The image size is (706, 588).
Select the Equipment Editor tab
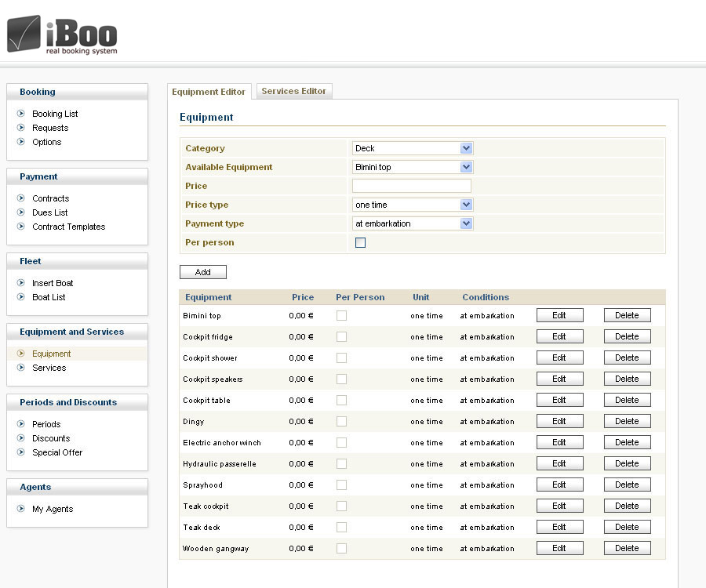[x=209, y=92]
